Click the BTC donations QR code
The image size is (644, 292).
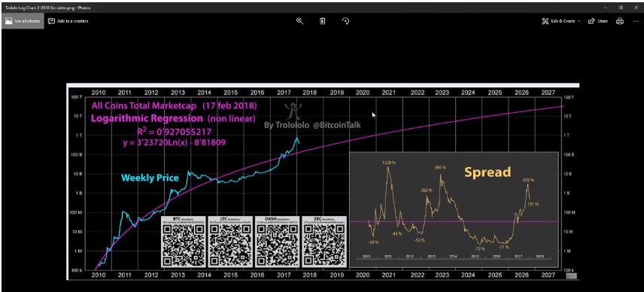coord(183,242)
